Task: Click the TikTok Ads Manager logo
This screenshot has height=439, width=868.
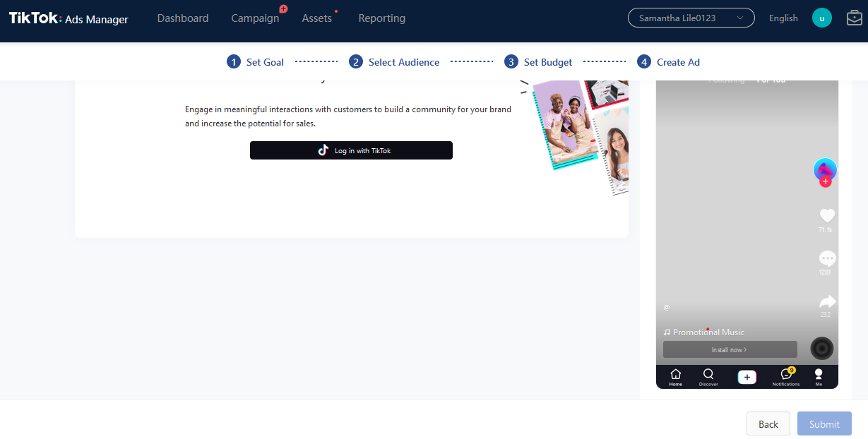Action: click(x=69, y=18)
